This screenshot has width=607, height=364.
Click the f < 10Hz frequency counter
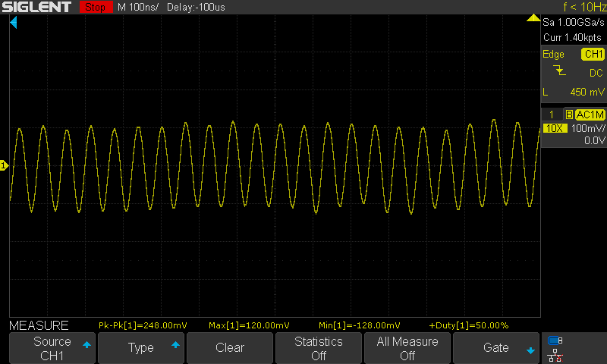(584, 7)
